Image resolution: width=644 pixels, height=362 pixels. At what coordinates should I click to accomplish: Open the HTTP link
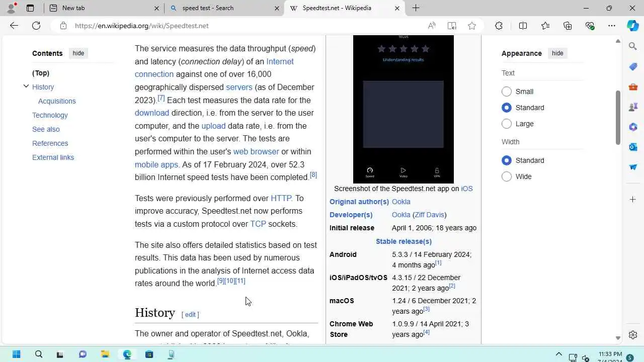click(281, 198)
